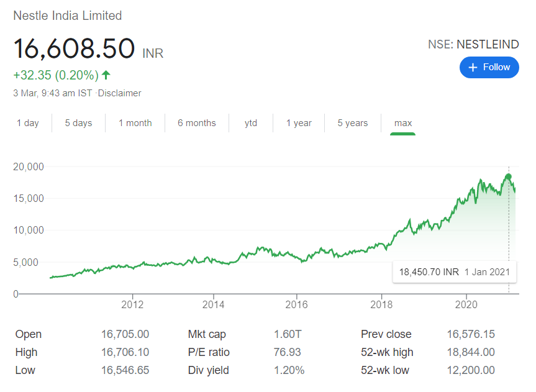Click the 52-wk high value 18,844.00

[471, 352]
